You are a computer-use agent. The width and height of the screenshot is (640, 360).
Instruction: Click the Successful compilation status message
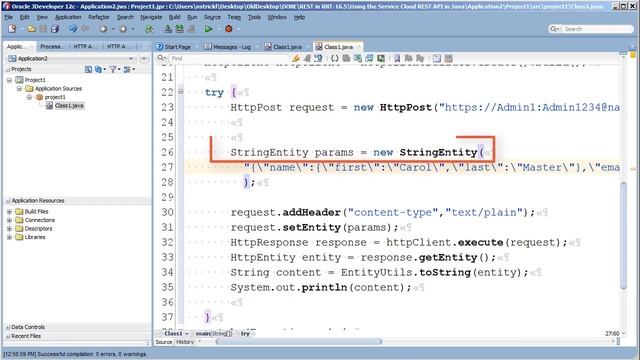76,354
